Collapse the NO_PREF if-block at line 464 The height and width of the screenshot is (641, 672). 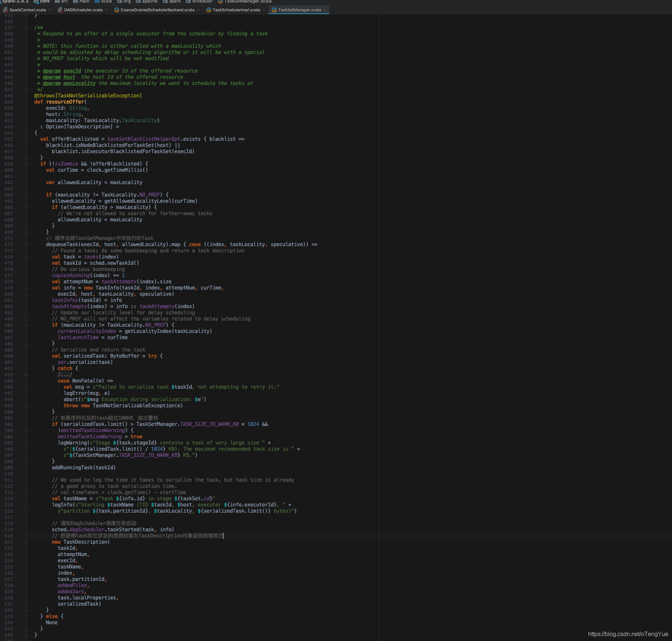click(x=26, y=195)
